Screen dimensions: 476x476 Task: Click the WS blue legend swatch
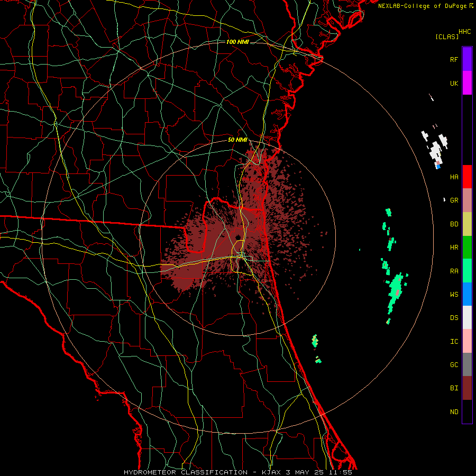[x=467, y=294]
